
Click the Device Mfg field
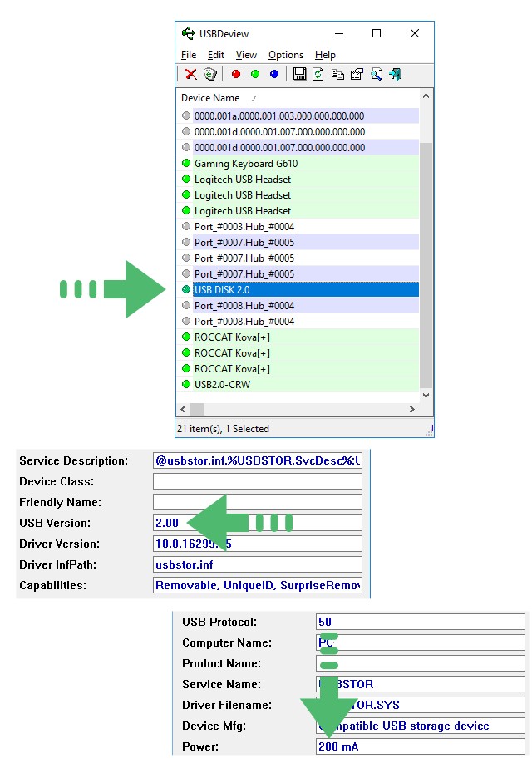click(421, 726)
